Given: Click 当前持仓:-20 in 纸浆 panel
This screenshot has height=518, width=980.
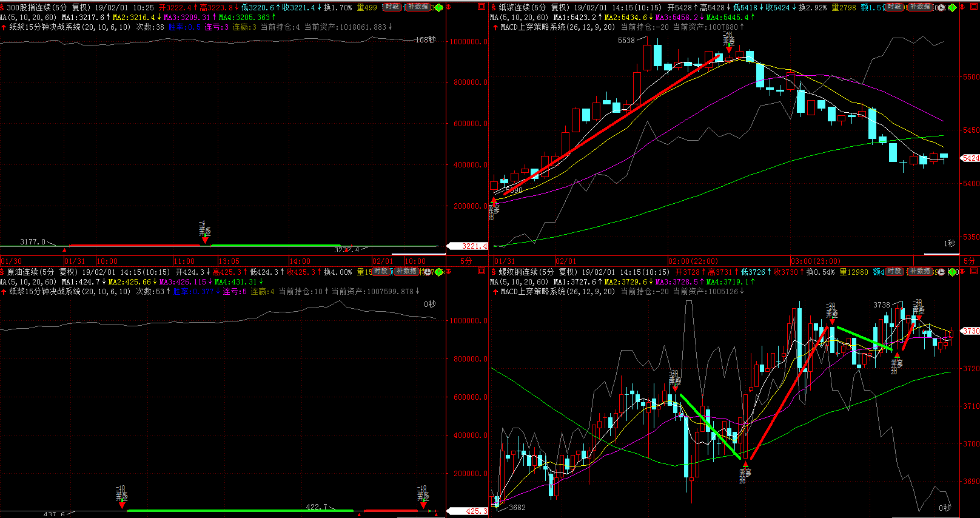Looking at the screenshot, I should click(x=645, y=27).
